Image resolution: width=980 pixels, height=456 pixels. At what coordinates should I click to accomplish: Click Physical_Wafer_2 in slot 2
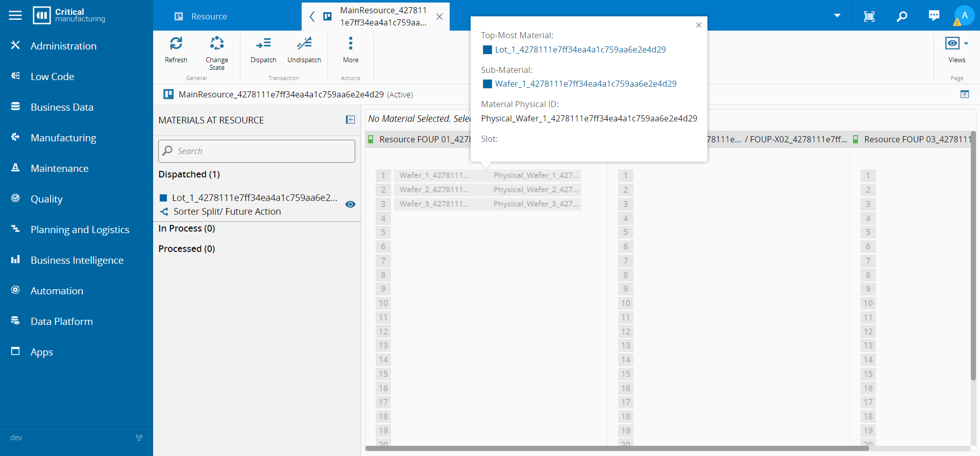tap(536, 190)
